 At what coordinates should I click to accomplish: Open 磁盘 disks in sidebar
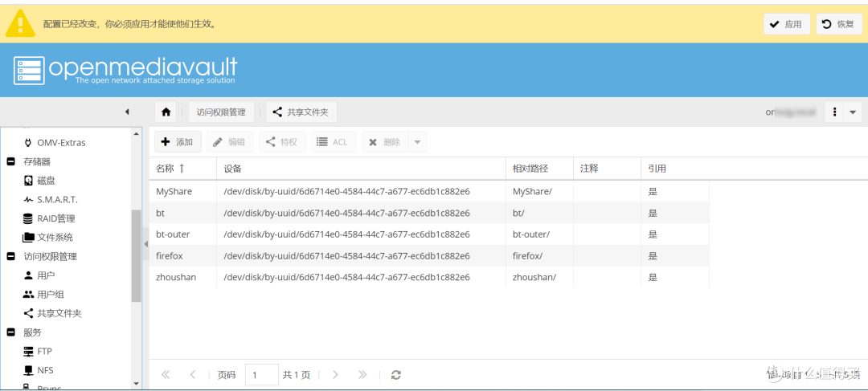point(46,181)
